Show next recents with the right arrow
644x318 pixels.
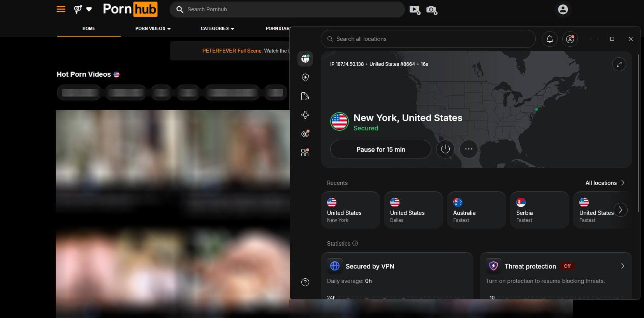click(621, 210)
